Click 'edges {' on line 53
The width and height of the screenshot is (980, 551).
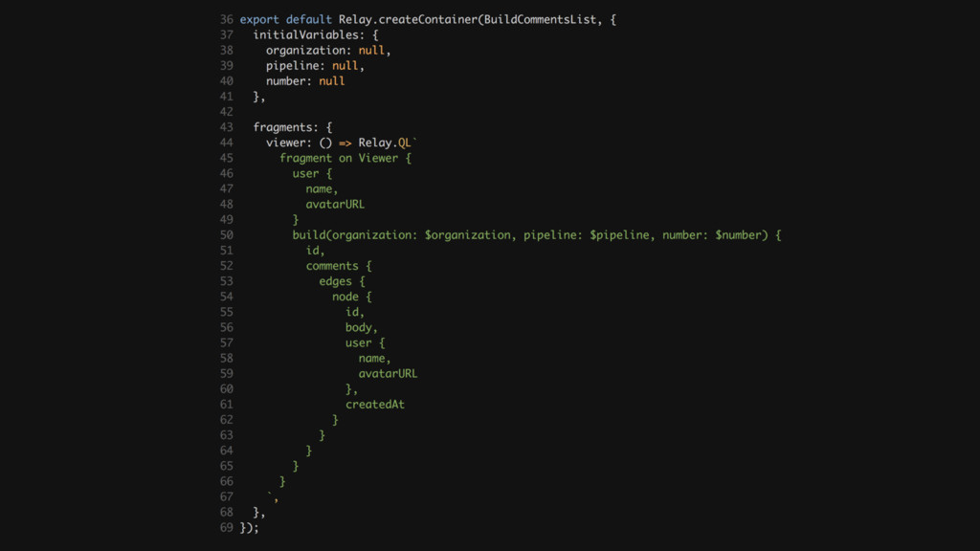pos(342,281)
